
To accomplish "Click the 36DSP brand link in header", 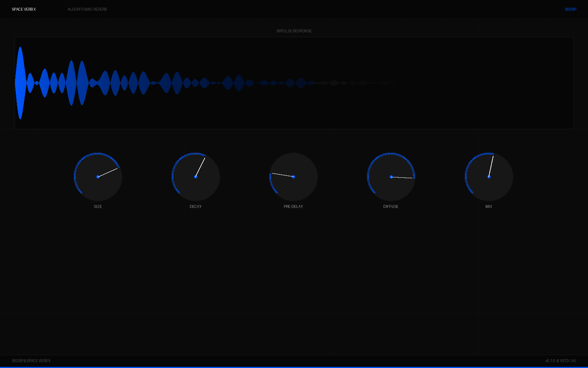I will [570, 9].
